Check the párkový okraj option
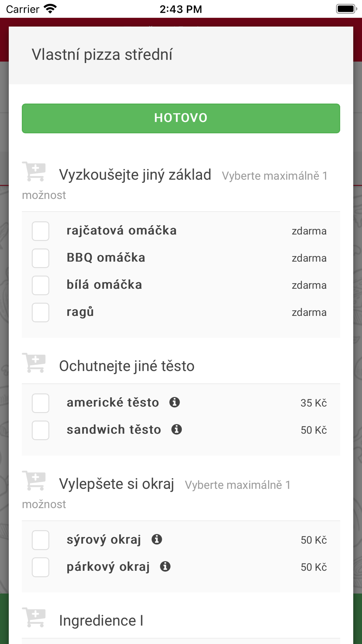This screenshot has height=644, width=362. [x=41, y=567]
